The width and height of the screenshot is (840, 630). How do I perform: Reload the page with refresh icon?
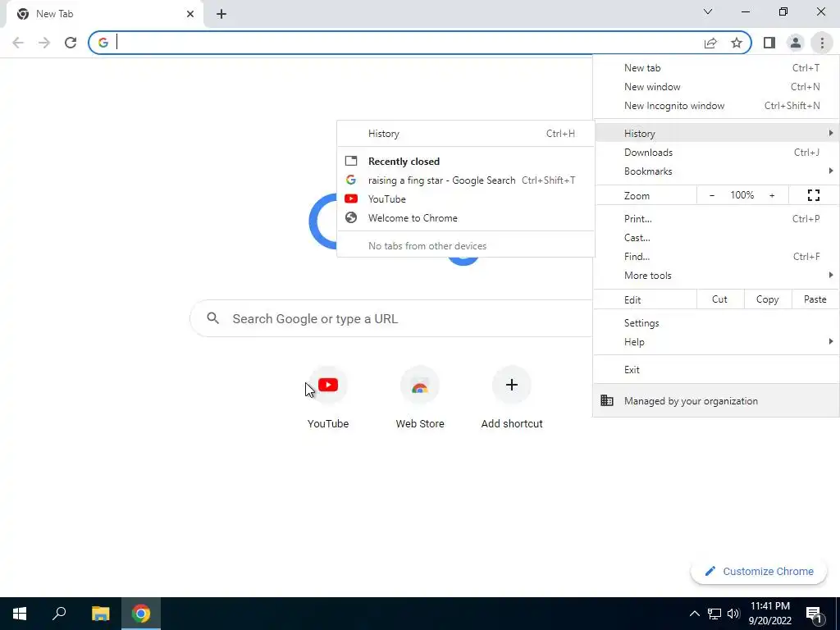[71, 43]
